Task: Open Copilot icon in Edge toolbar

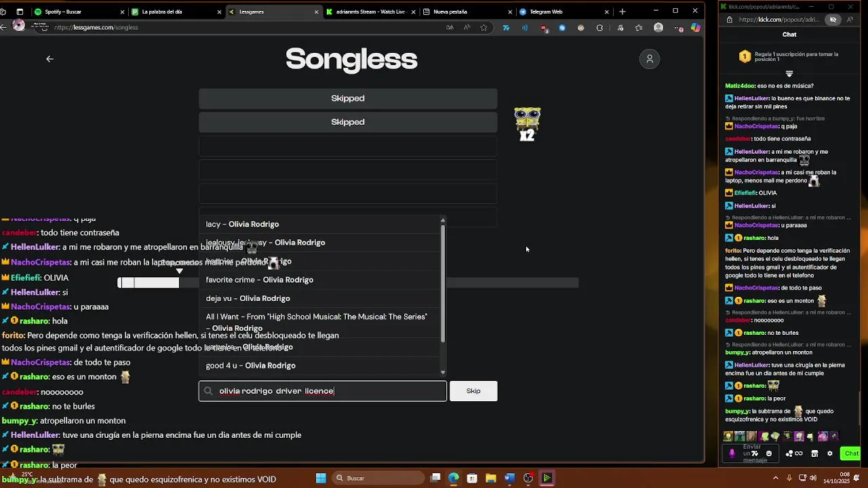Action: (695, 28)
